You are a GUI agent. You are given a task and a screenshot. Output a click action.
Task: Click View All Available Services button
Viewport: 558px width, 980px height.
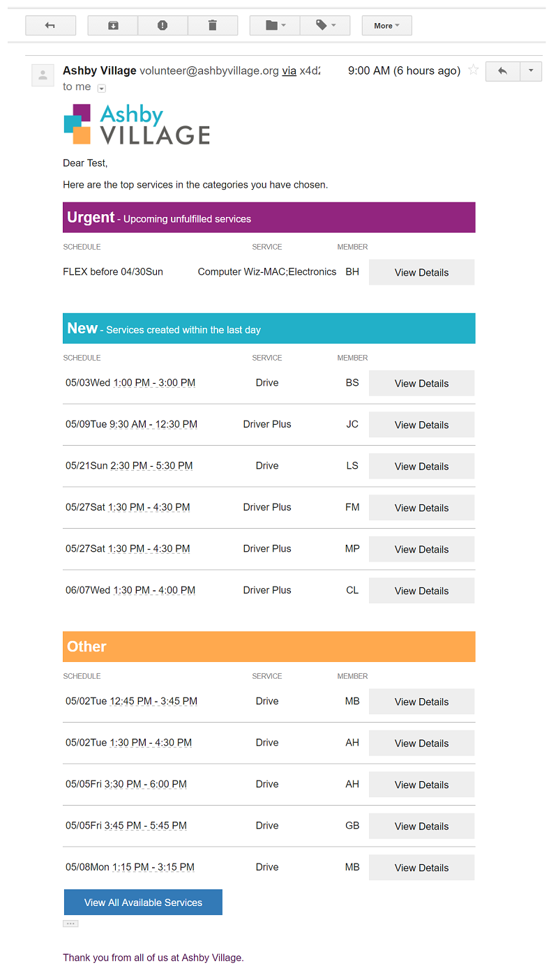[143, 902]
